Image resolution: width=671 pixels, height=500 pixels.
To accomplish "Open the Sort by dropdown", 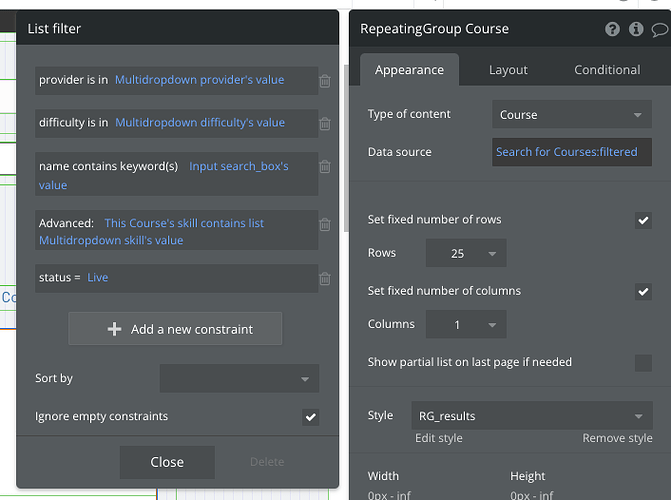I will (x=239, y=379).
